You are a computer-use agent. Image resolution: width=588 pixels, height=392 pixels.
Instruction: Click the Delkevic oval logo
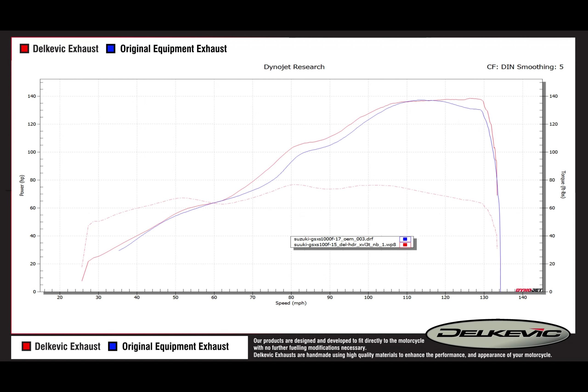tap(498, 333)
